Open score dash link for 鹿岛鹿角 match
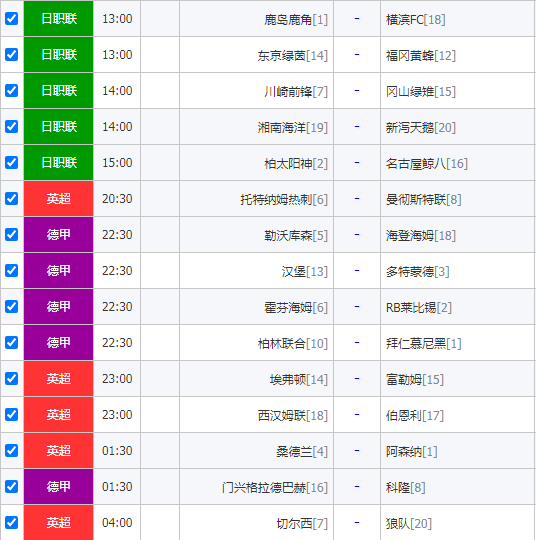 point(357,18)
